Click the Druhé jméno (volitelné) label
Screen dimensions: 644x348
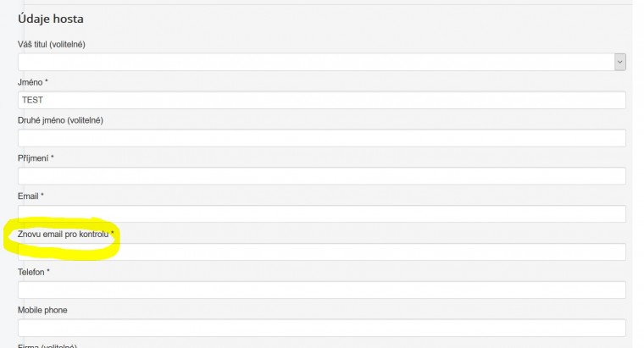[60, 120]
